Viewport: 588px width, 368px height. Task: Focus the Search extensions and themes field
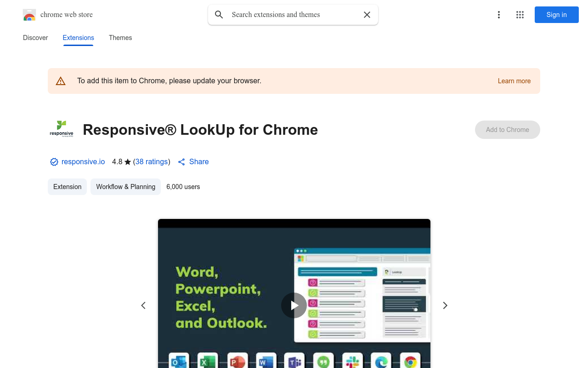click(x=294, y=15)
